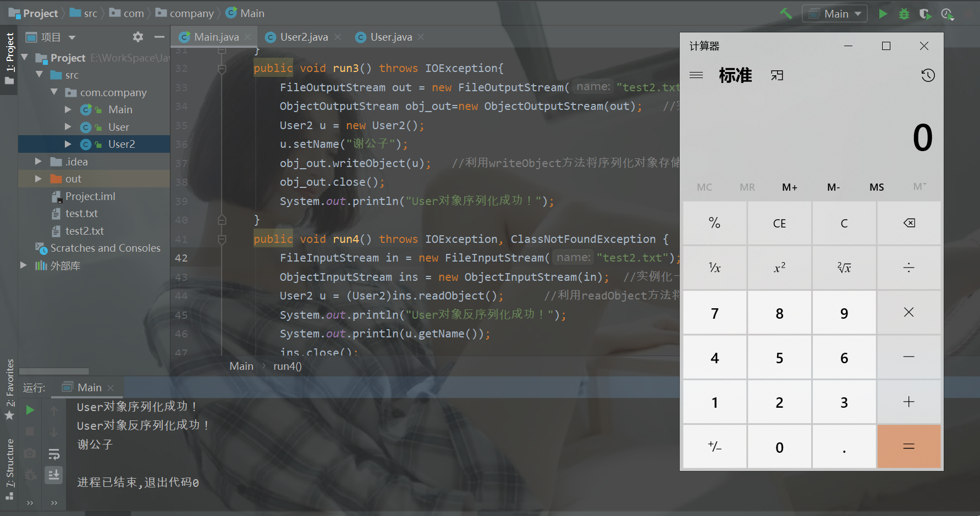This screenshot has width=980, height=516.
Task: Click run4() breadcrumb below editor
Action: click(x=288, y=367)
